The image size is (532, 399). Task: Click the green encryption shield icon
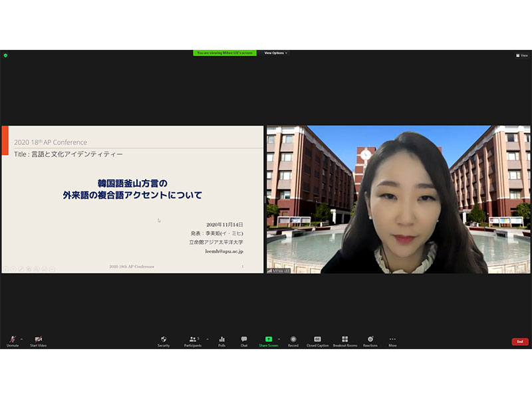pos(5,55)
